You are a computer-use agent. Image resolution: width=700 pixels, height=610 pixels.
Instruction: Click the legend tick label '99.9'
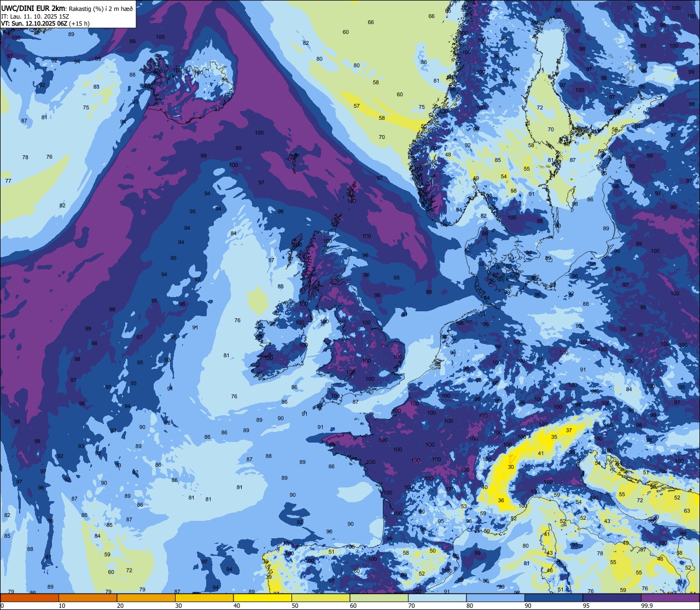[647, 605]
